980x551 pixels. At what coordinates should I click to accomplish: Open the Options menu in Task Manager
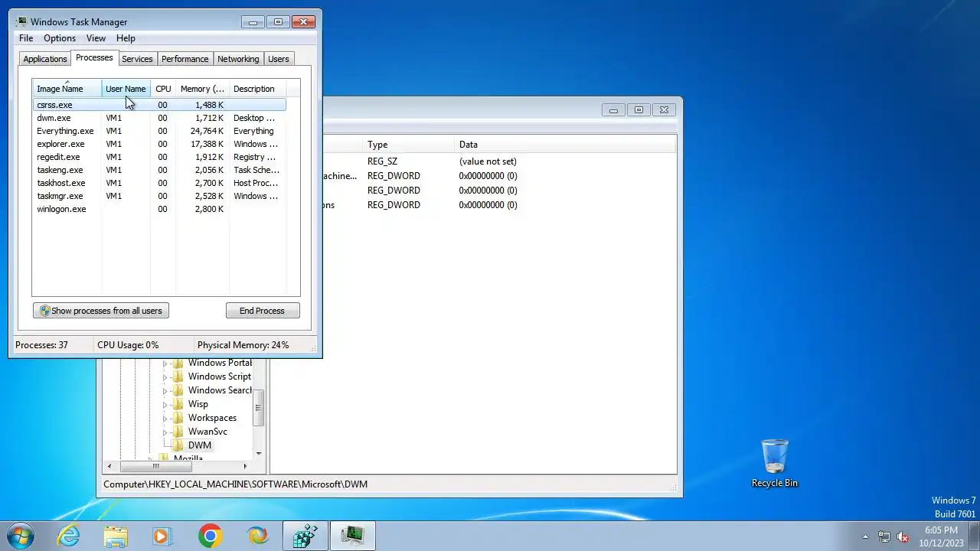[59, 38]
